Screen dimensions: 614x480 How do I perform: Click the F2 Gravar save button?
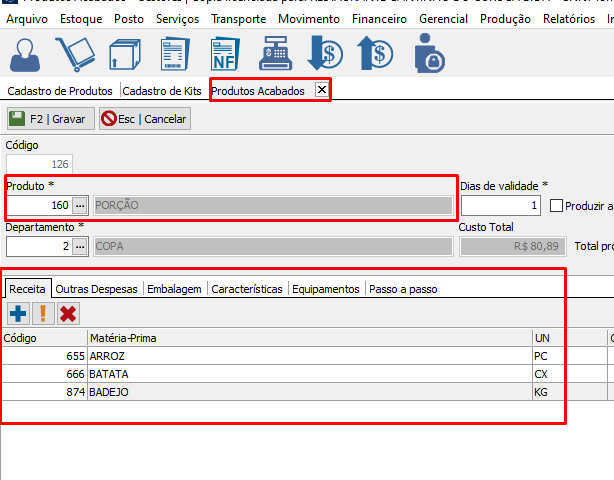(x=48, y=119)
